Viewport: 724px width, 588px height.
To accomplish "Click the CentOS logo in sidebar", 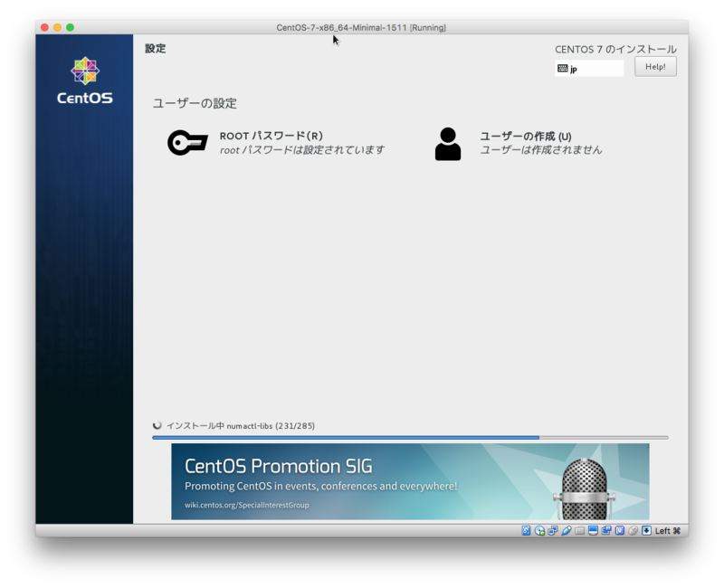I will [x=85, y=81].
